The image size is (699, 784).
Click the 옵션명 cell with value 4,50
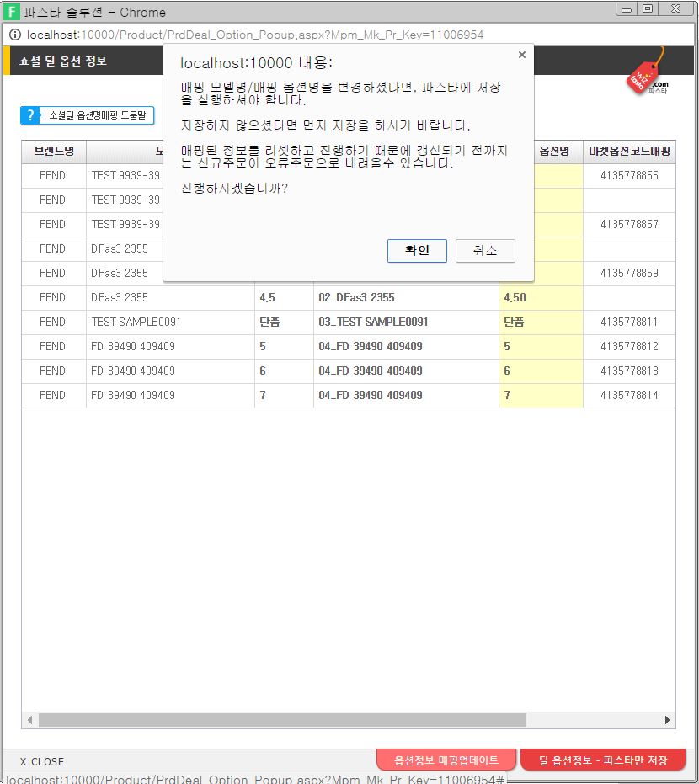pyautogui.click(x=540, y=297)
